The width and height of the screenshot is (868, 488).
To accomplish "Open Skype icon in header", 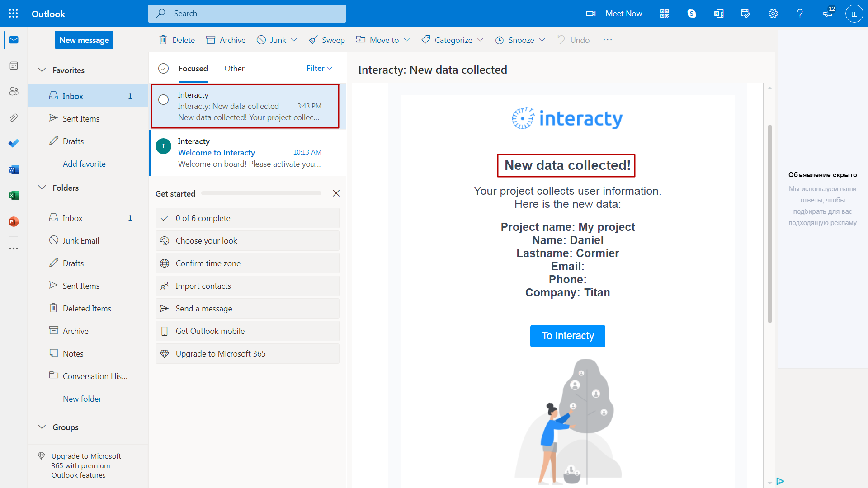I will point(692,14).
